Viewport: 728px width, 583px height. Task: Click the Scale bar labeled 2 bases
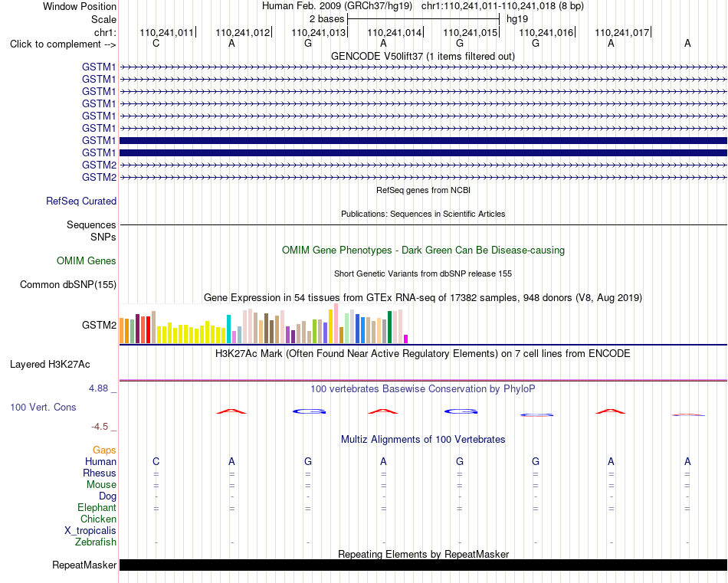pos(424,19)
